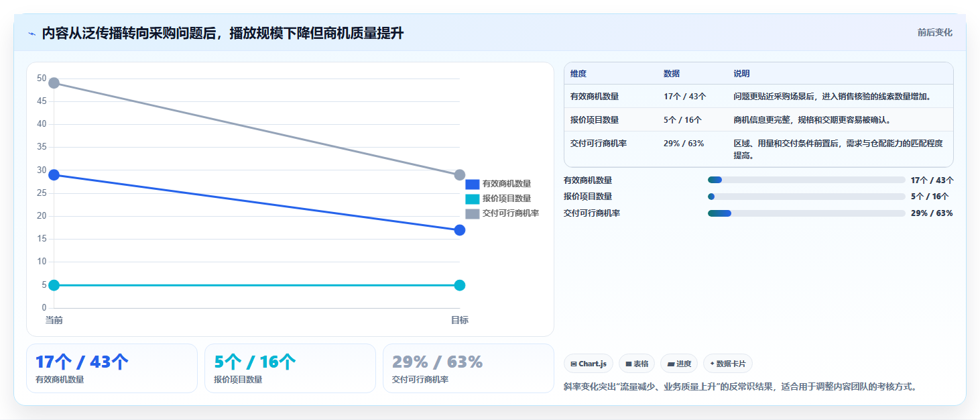Click the 交付可行商机率 legend label in the chart
The width and height of the screenshot is (980, 420).
511,213
